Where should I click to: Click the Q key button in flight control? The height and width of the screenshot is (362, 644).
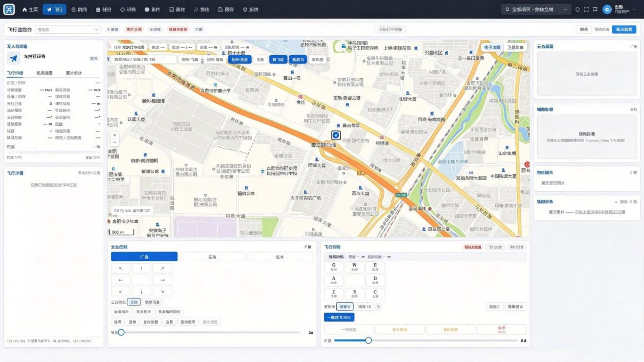point(334,267)
